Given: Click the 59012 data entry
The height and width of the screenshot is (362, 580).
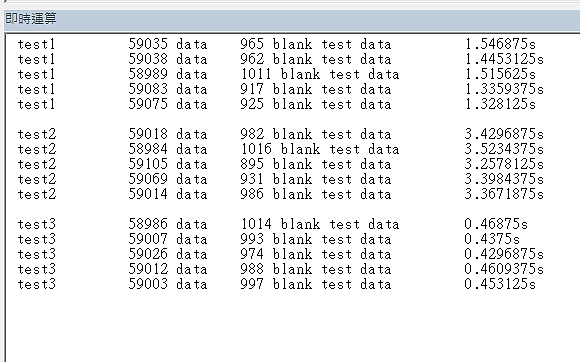Looking at the screenshot, I should [x=168, y=269].
